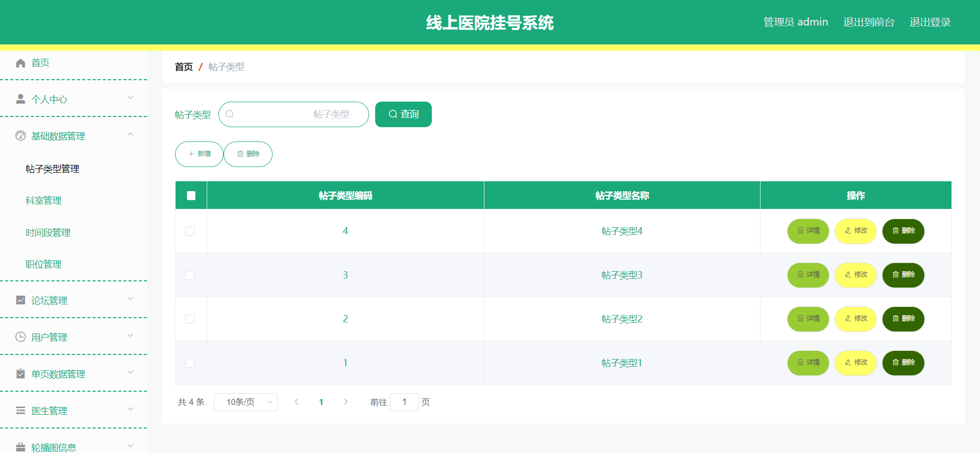980x453 pixels.
Task: Go to 首页 in the sidebar
Action: (x=40, y=63)
